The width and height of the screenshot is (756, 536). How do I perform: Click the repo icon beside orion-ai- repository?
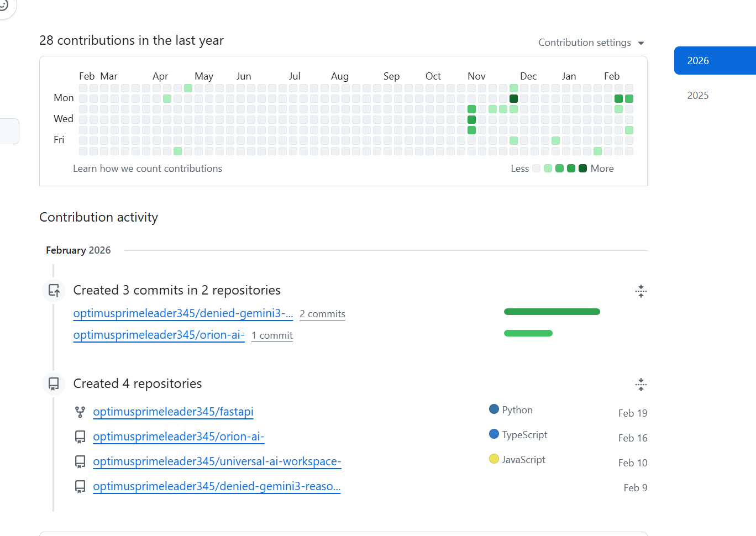[81, 437]
